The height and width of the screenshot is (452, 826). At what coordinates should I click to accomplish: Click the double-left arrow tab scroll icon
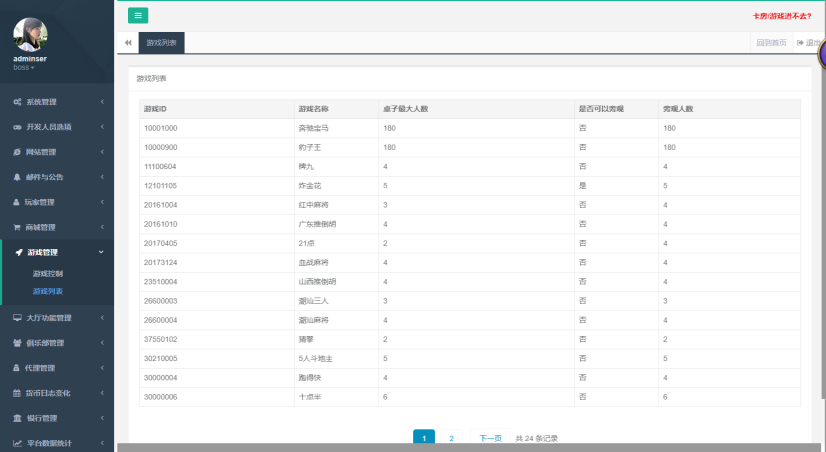point(128,43)
